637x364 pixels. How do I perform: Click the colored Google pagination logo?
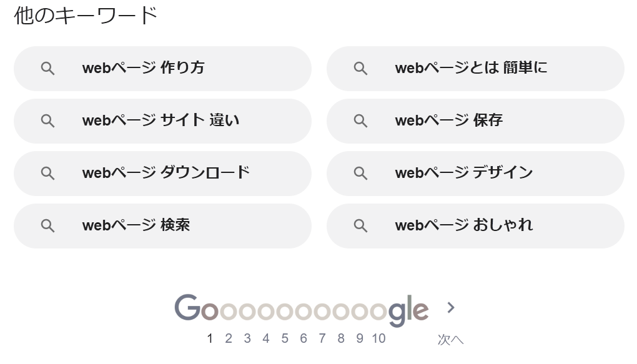301,310
